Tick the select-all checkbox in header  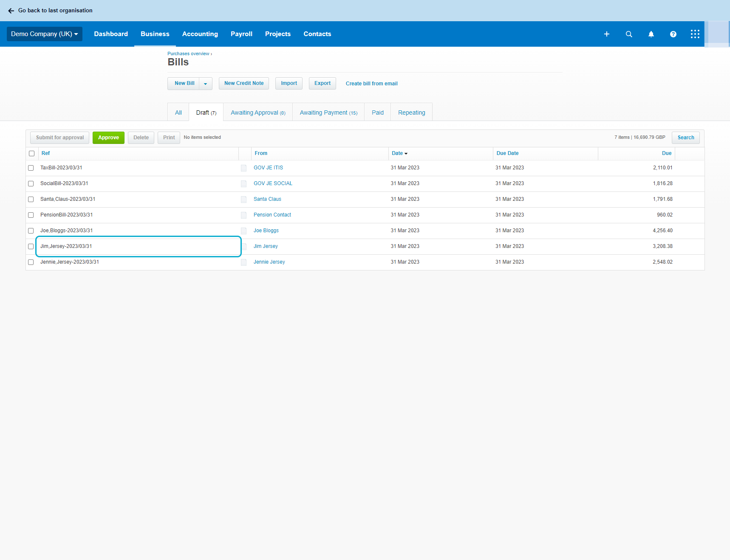[x=31, y=154]
